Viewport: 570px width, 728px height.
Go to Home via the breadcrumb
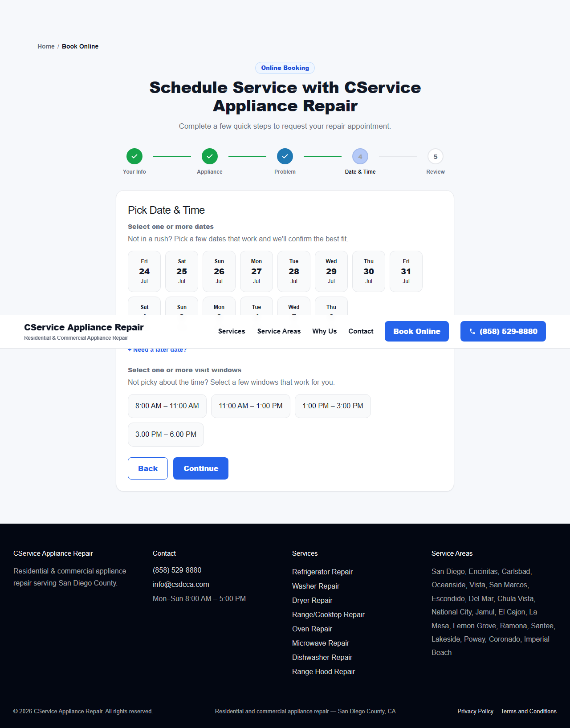[46, 46]
